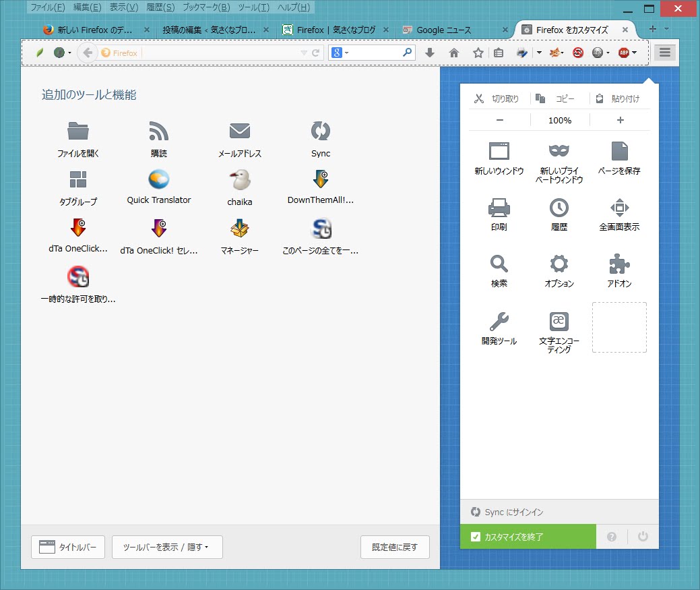This screenshot has width=700, height=590.
Task: Open the tab list dropdown arrow
Action: [666, 29]
